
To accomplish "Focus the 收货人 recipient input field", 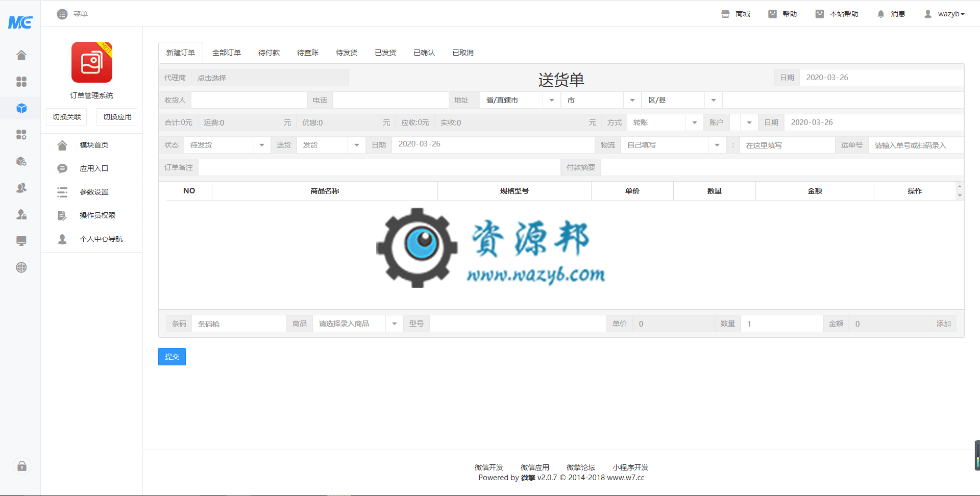I will click(249, 101).
